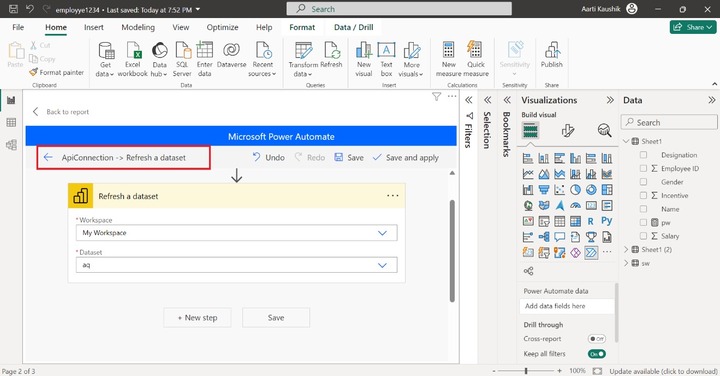Click the Data pane search field
The height and width of the screenshot is (376, 720).
tap(669, 123)
